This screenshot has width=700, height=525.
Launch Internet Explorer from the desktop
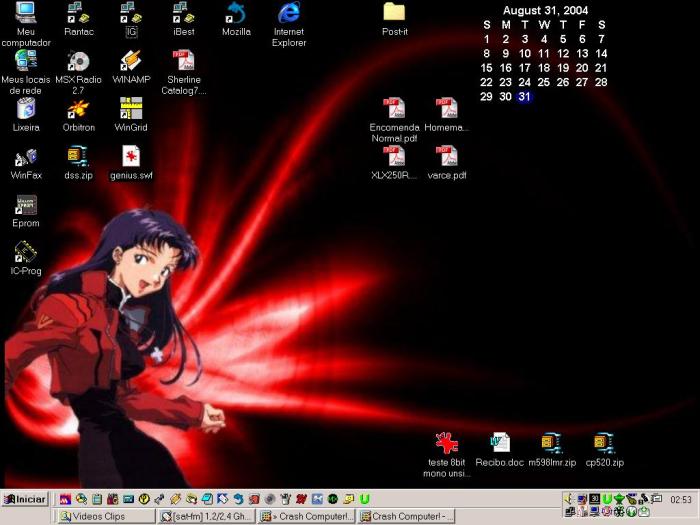289,24
